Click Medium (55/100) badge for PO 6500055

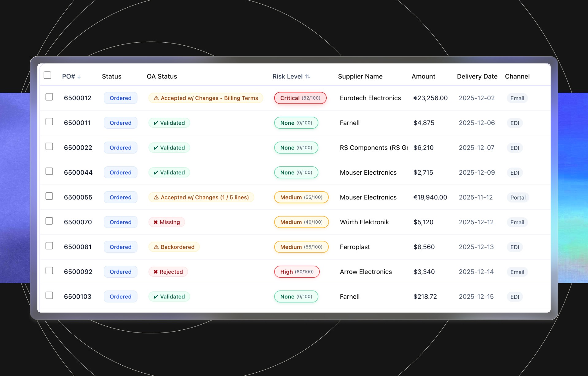point(301,197)
